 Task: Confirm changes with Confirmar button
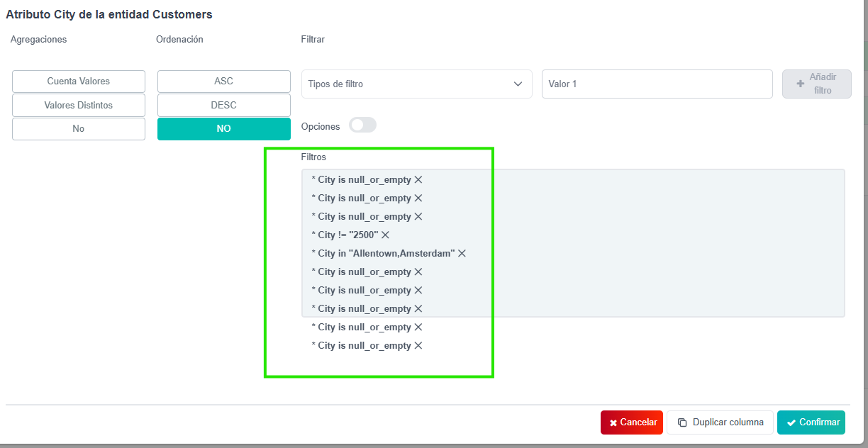811,422
